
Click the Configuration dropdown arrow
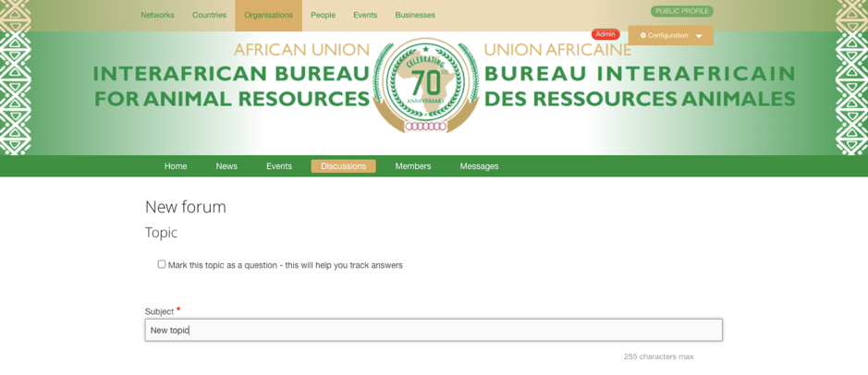(x=699, y=36)
